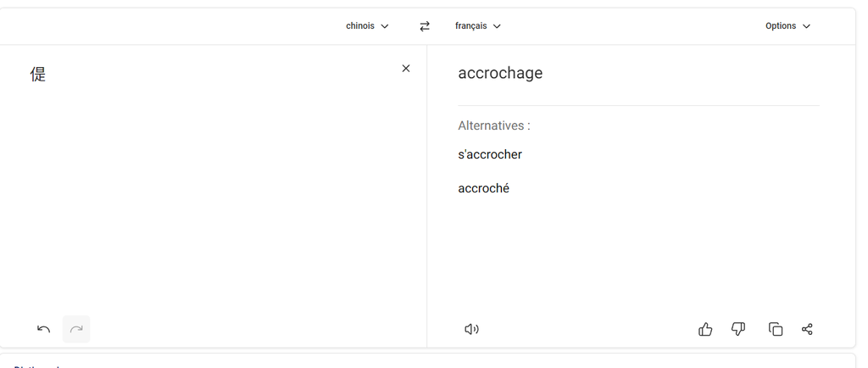This screenshot has height=368, width=868.
Task: Listen to the translation with the speaker
Action: coord(471,329)
